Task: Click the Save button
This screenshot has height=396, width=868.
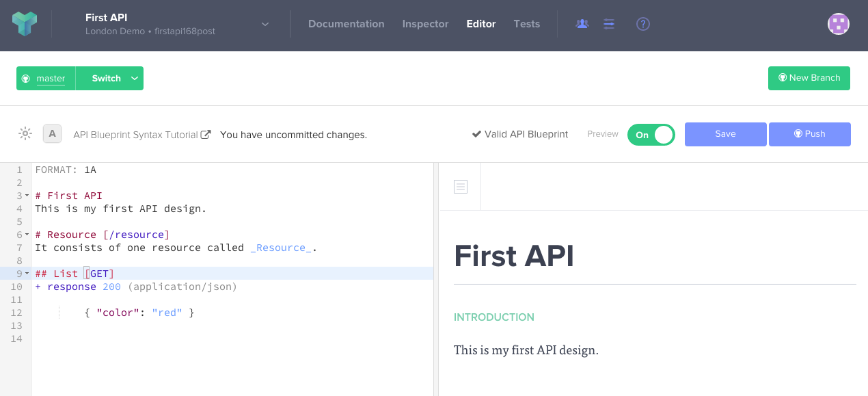Action: (726, 134)
